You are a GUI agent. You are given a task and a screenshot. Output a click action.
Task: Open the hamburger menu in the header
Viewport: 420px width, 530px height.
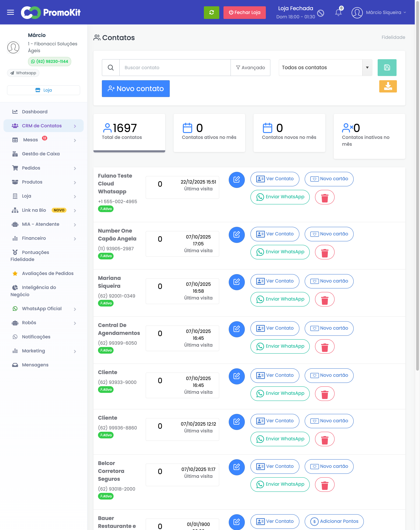point(10,12)
